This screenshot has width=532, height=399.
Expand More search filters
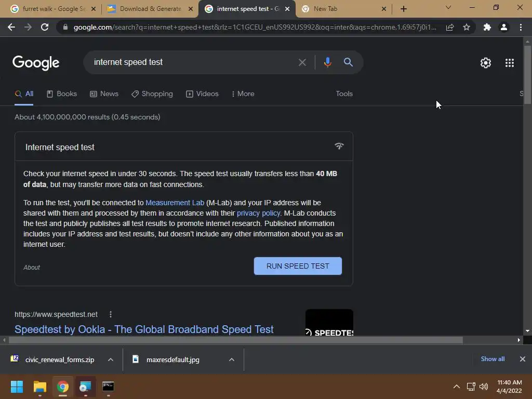(x=243, y=94)
